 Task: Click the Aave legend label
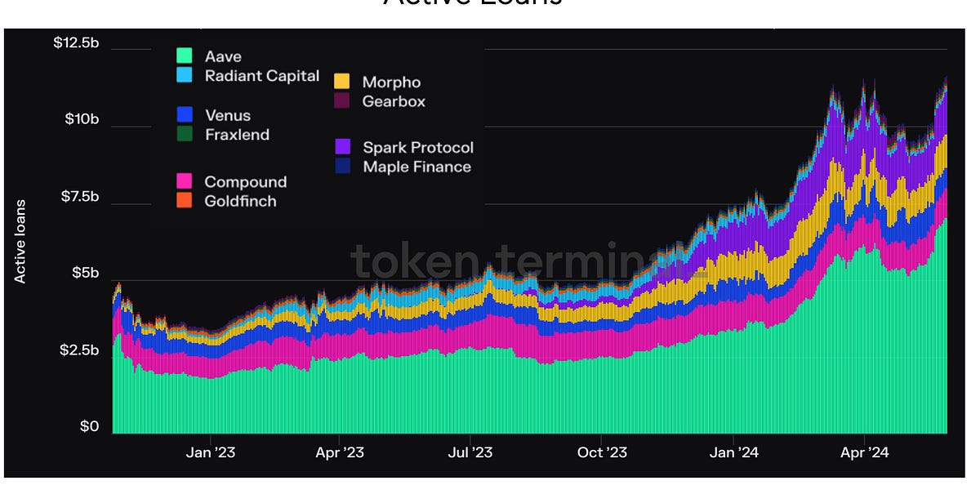222,56
